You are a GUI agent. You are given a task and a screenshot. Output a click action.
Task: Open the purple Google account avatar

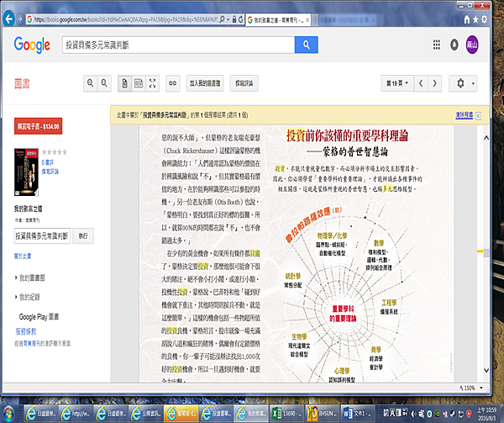[x=472, y=45]
